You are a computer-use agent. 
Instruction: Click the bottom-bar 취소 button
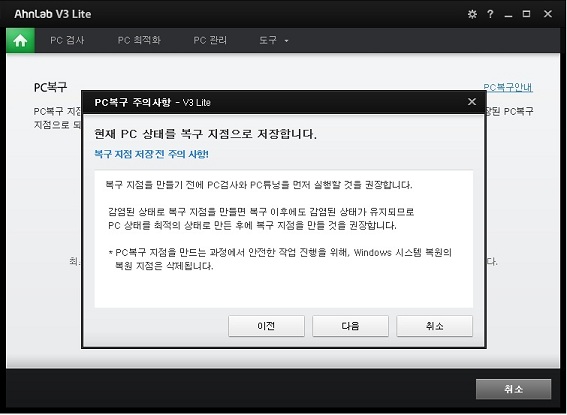point(513,389)
